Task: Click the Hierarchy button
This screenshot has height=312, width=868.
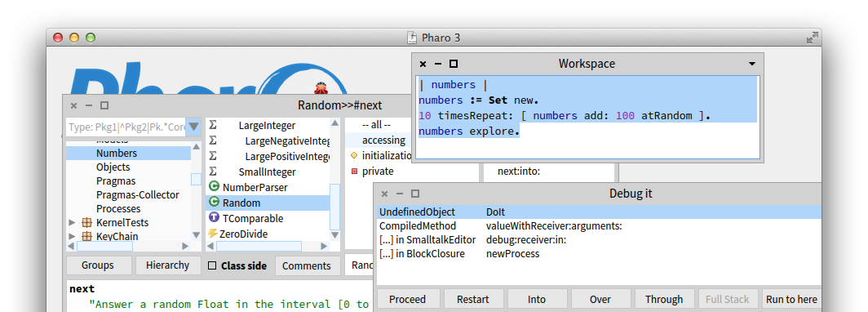Action: [168, 265]
